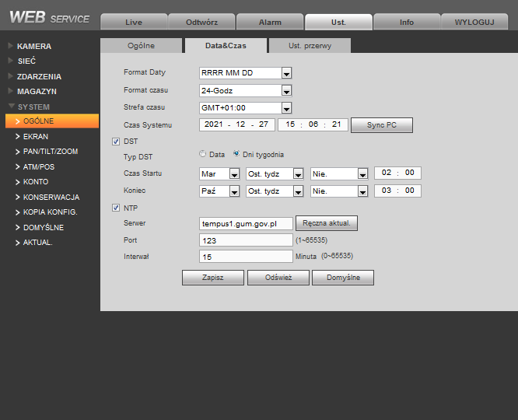
Task: Click the Serwer input field
Action: (246, 224)
